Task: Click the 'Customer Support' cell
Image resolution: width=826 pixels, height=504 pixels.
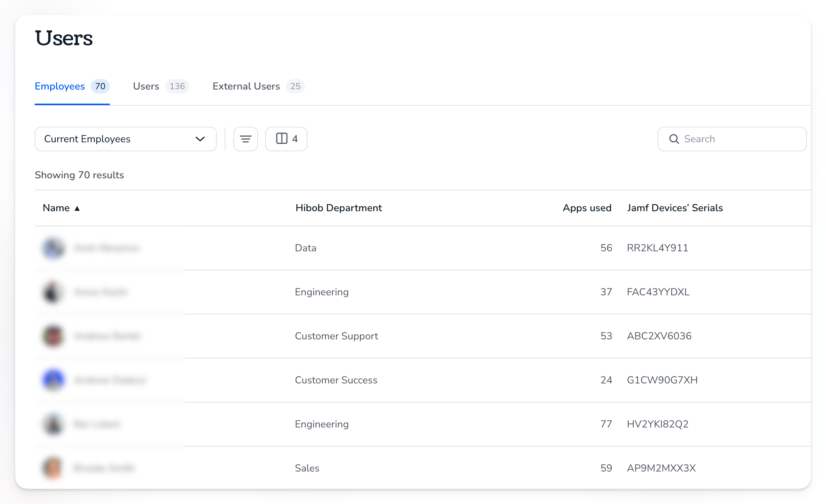Action: (x=336, y=336)
